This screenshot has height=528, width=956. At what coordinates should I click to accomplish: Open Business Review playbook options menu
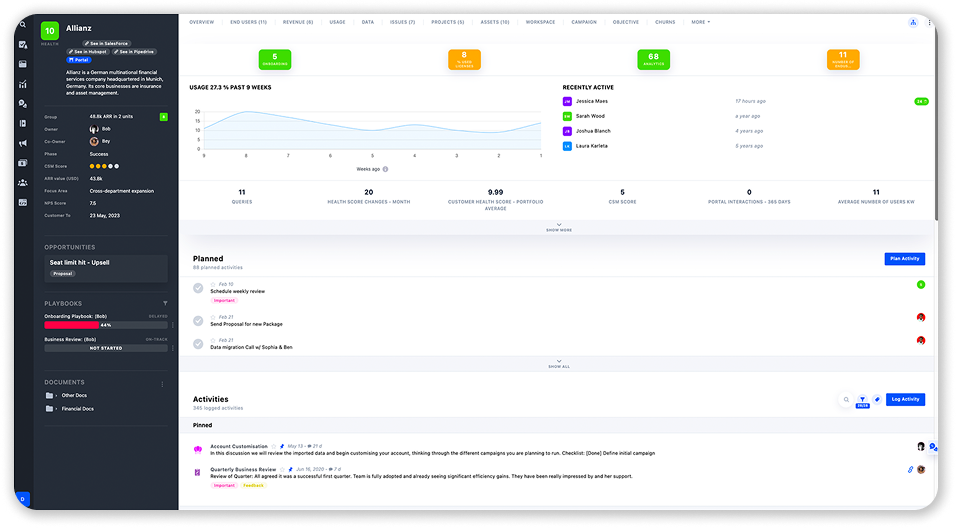(x=173, y=348)
